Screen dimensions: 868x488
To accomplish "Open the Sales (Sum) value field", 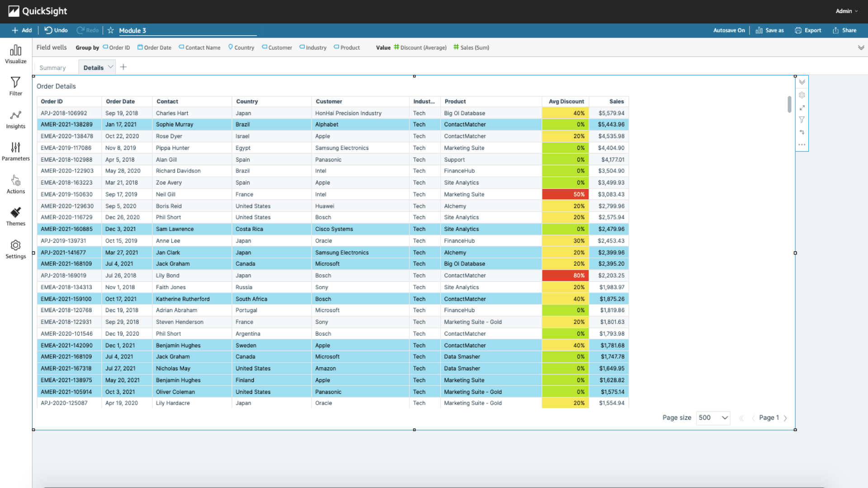I will (x=472, y=47).
